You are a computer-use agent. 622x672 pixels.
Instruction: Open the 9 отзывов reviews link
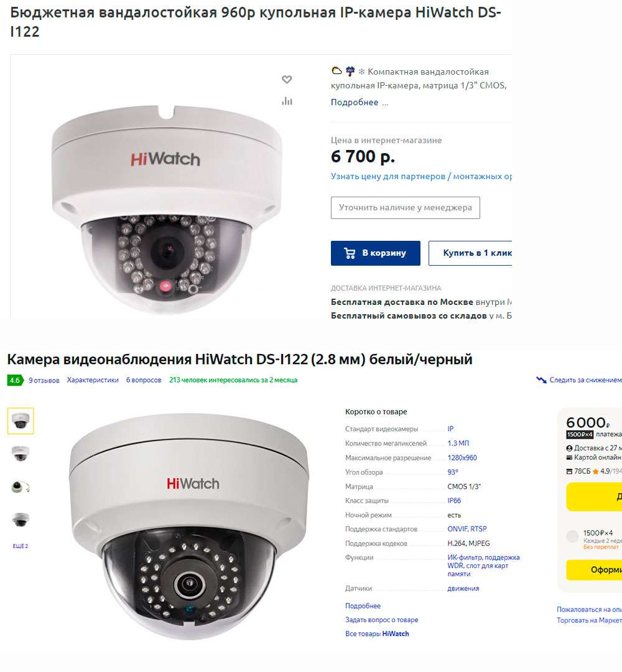coord(44,380)
